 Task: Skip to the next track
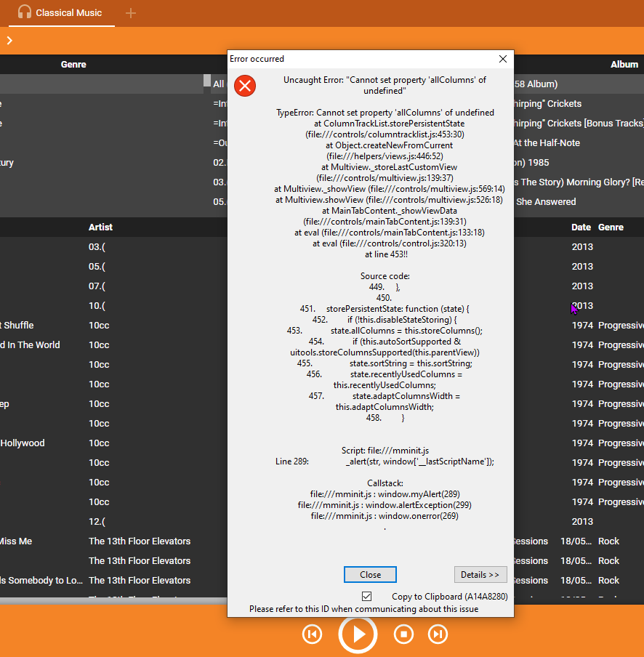click(438, 634)
